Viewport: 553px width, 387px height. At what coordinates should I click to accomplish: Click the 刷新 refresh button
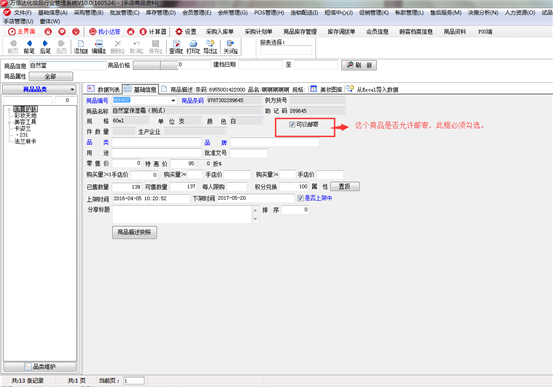[359, 65]
